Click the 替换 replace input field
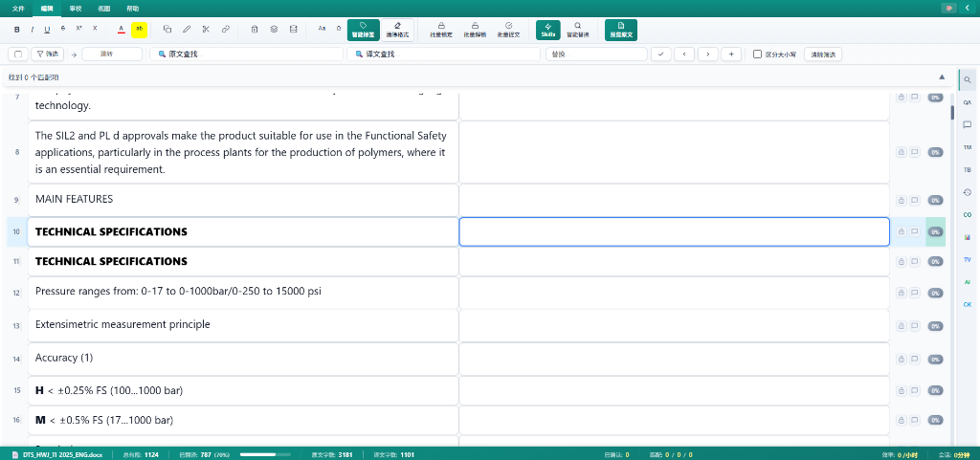 click(x=596, y=55)
